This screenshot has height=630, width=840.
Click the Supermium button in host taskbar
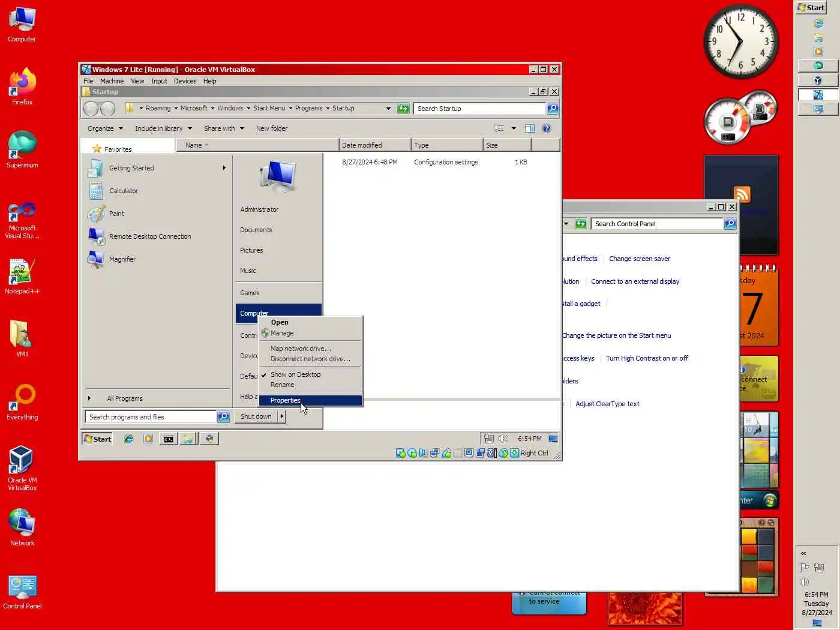pyautogui.click(x=818, y=65)
